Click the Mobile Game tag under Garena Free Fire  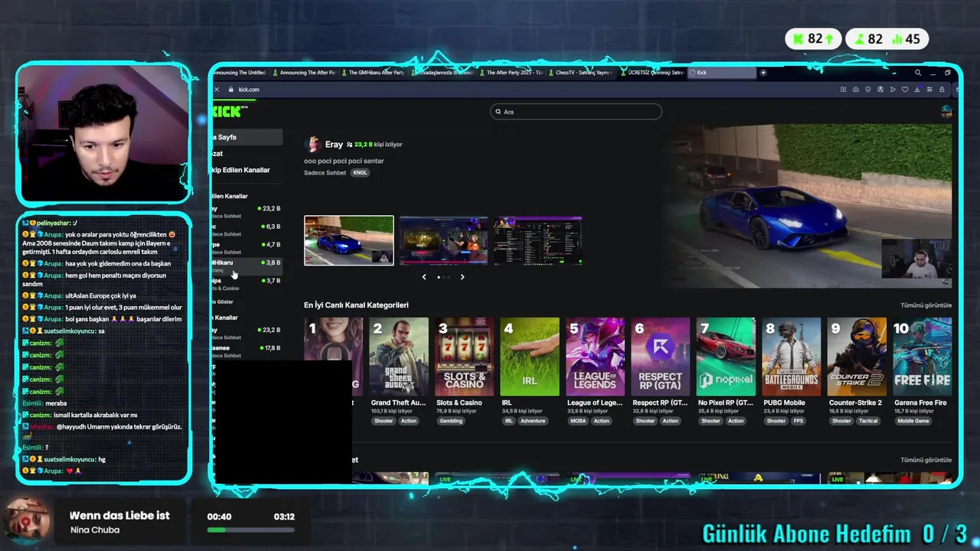913,421
